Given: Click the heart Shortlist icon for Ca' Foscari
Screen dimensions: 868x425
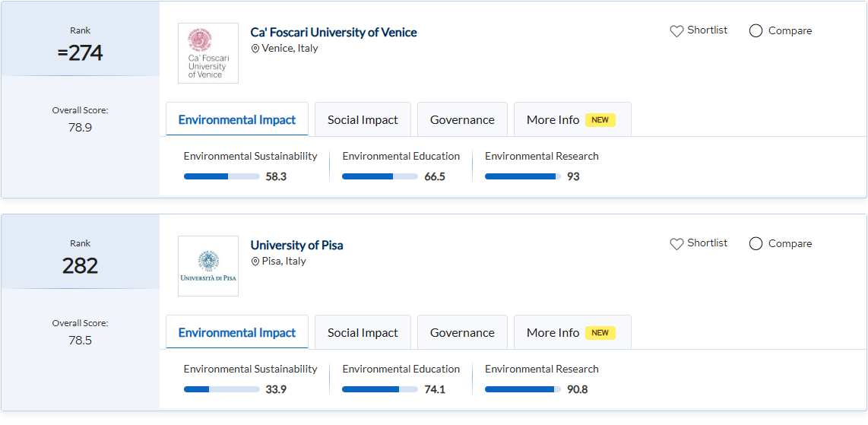Looking at the screenshot, I should 676,31.
